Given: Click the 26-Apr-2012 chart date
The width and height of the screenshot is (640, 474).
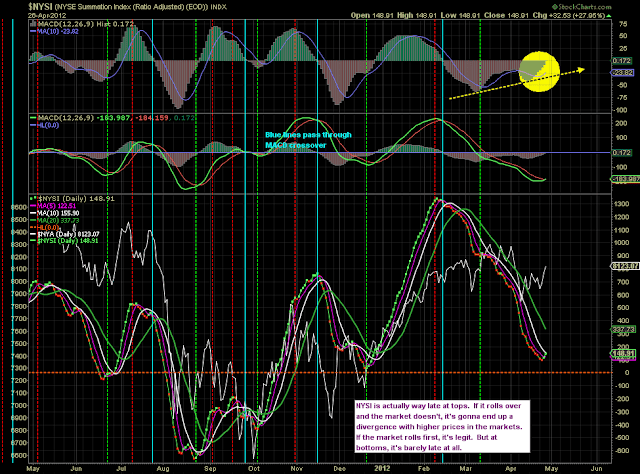Looking at the screenshot, I should click(x=47, y=15).
